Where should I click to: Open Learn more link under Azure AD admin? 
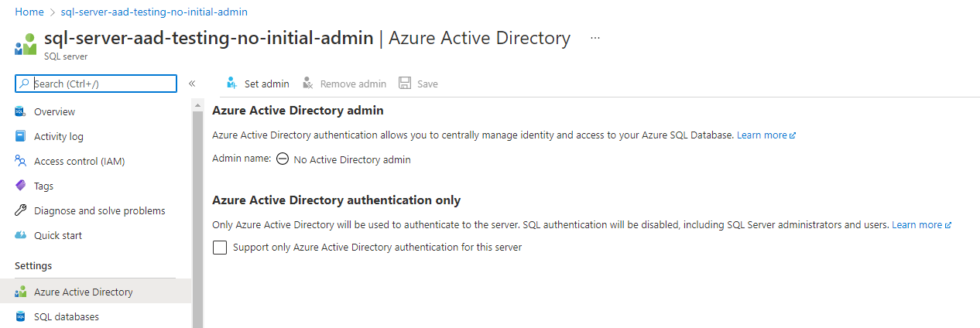766,135
